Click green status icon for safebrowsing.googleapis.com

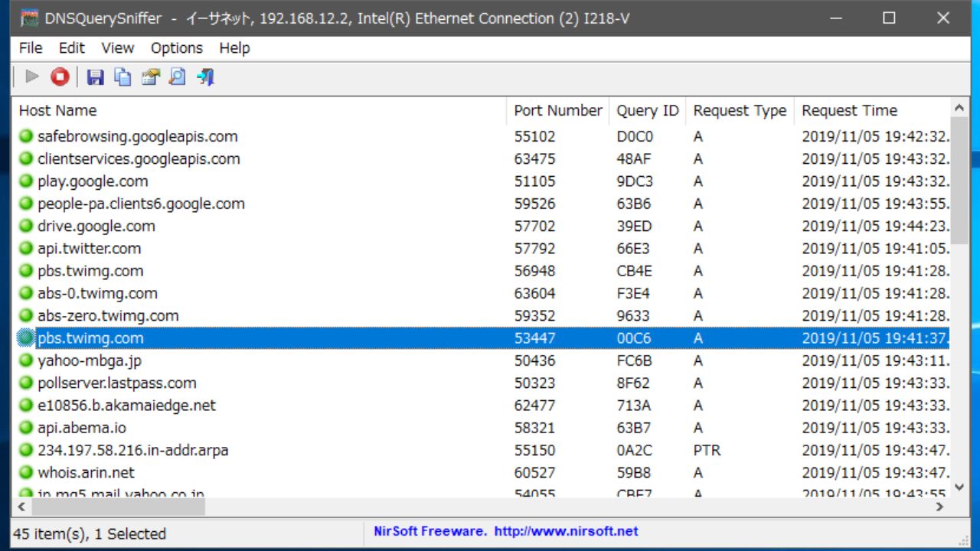(27, 136)
